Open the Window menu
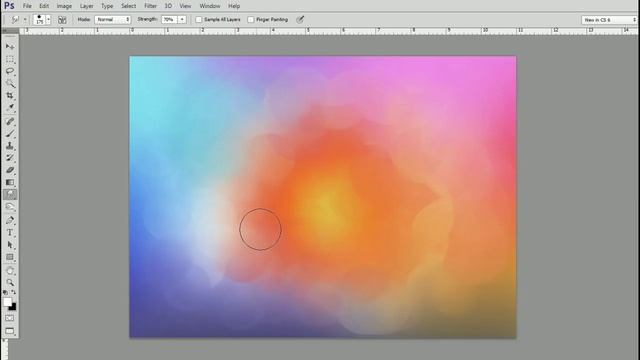Viewport: 640px width, 360px height. click(x=210, y=6)
